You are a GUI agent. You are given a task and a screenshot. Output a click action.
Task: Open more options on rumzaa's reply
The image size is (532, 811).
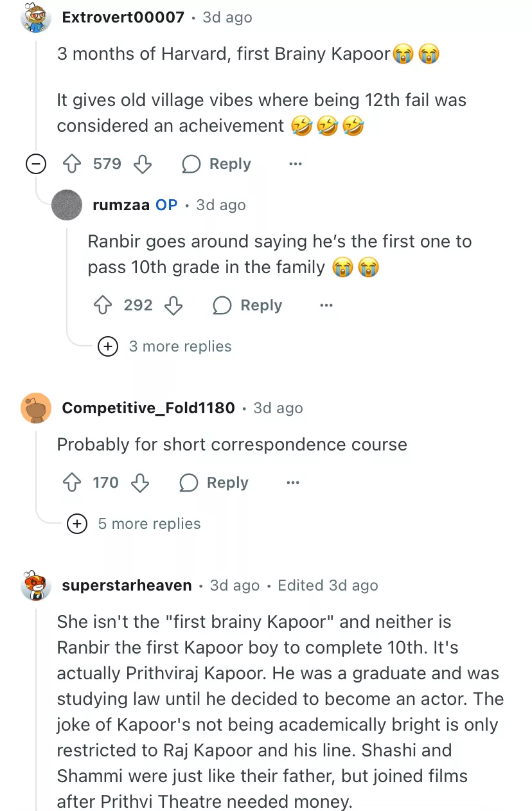tap(326, 306)
